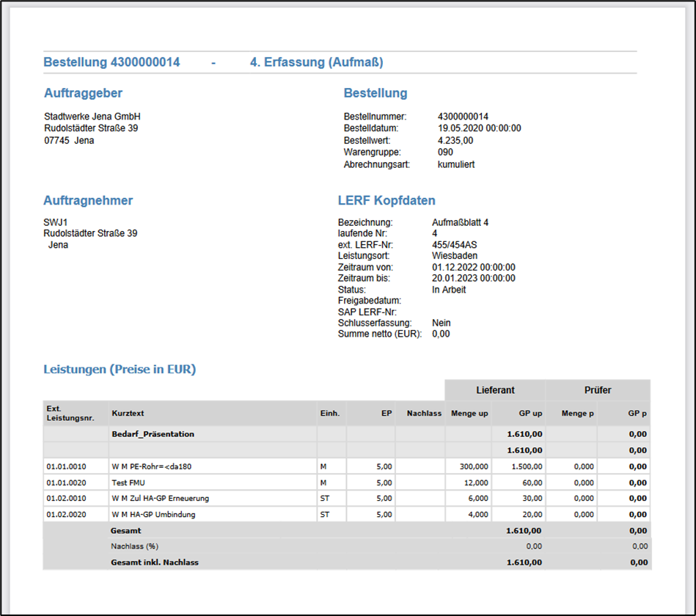Click the 'W M Zul HA-GP Erneuerung' entry
Screen dimensions: 696x616
[160, 499]
